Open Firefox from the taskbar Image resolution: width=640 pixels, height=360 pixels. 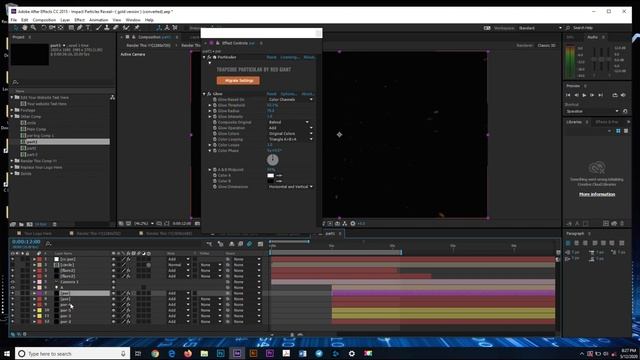[x=188, y=353]
